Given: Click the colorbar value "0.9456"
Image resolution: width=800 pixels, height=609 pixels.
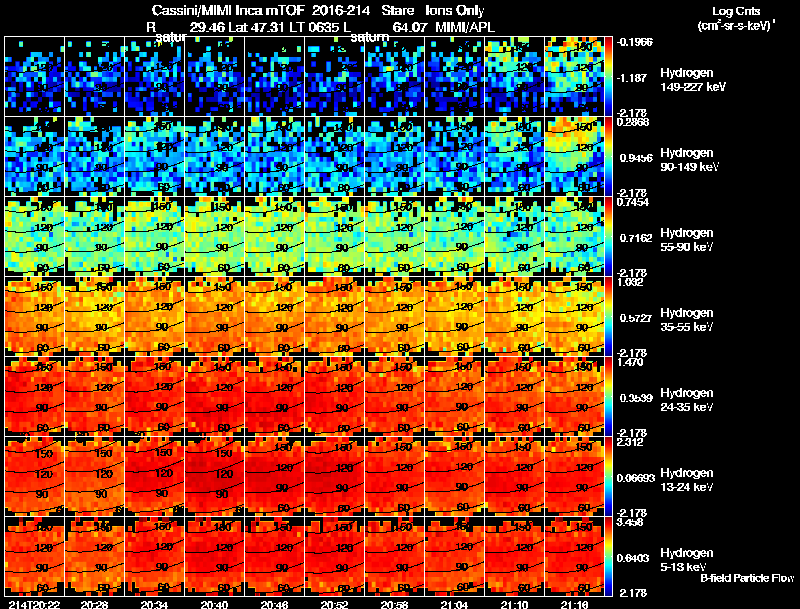Looking at the screenshot, I should [x=636, y=158].
